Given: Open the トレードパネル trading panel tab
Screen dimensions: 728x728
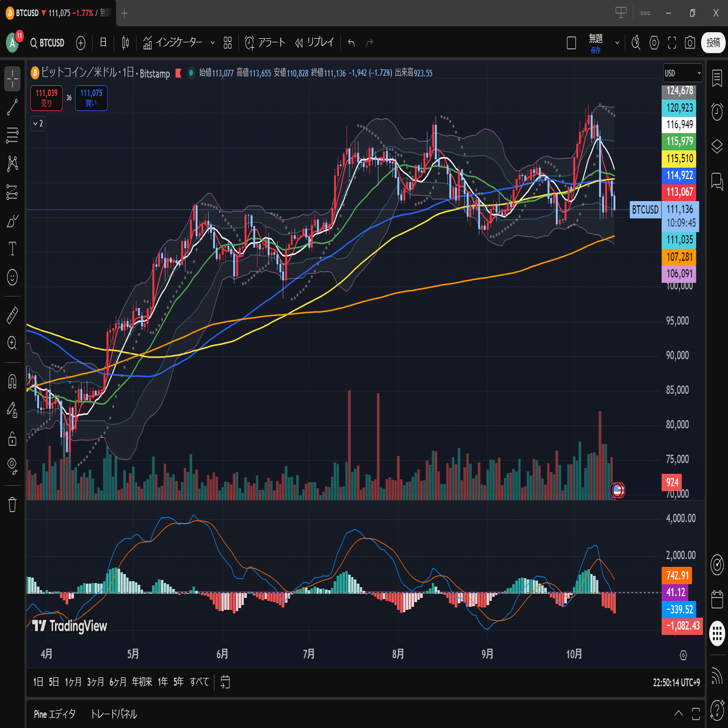Looking at the screenshot, I should pyautogui.click(x=113, y=714).
